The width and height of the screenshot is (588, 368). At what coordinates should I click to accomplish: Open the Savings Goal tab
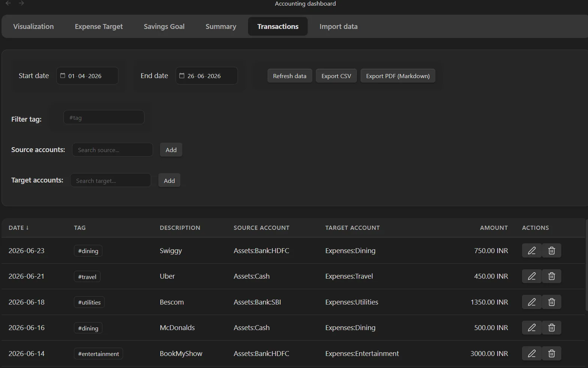164,26
